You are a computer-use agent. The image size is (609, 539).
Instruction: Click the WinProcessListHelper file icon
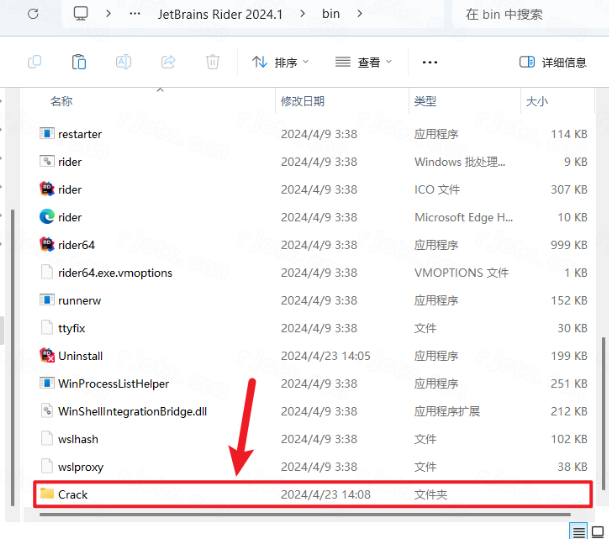[47, 383]
